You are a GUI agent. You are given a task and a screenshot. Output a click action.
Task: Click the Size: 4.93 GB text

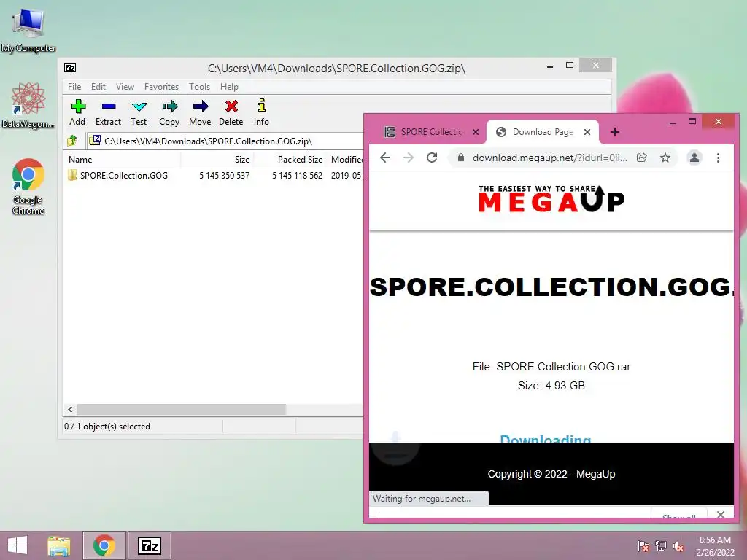(551, 386)
